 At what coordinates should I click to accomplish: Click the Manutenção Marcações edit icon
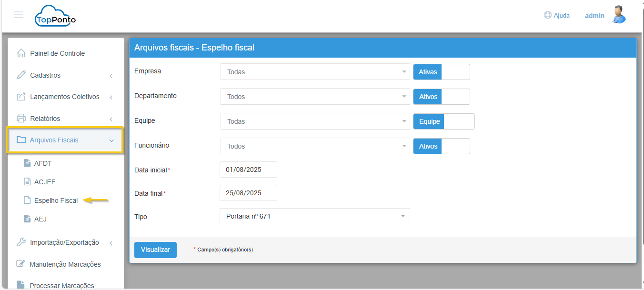(21, 264)
